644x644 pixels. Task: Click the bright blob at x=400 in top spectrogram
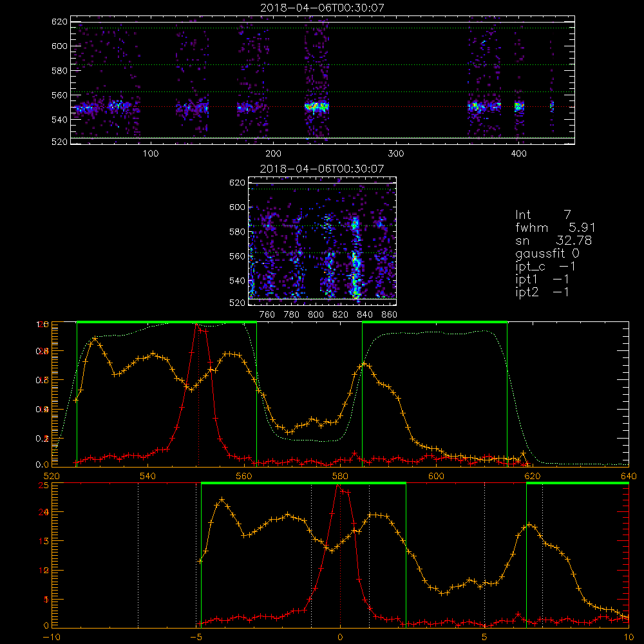[x=519, y=106]
